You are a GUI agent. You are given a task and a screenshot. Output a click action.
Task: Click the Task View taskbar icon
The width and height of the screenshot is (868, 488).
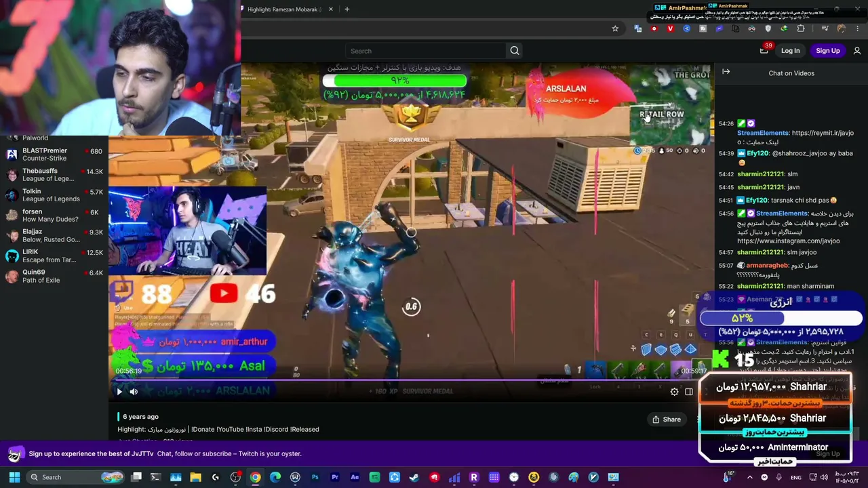point(136,477)
